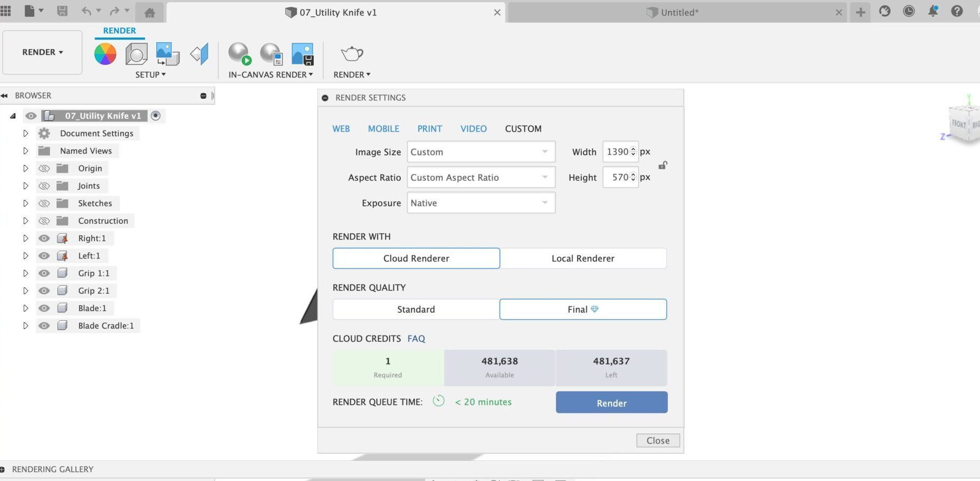Open the Cloud Credits FAQ link
The width and height of the screenshot is (980, 481).
[416, 339]
